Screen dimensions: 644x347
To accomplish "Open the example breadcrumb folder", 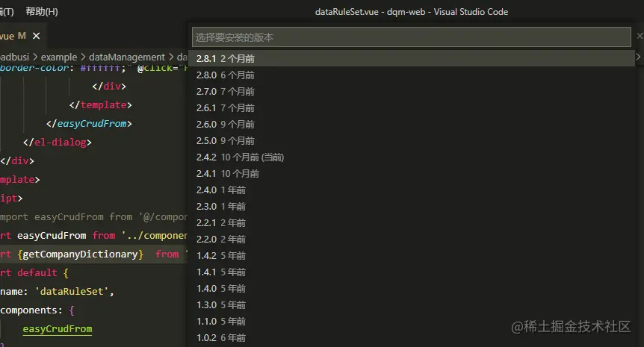I will pyautogui.click(x=59, y=57).
